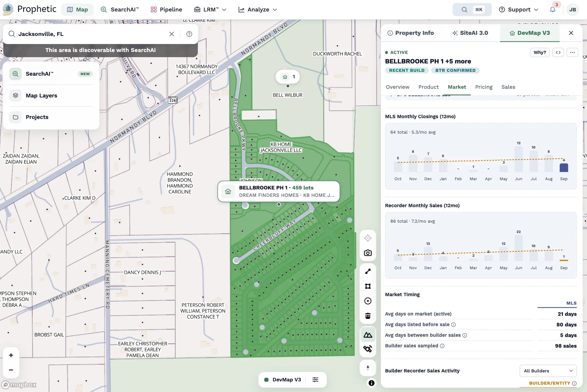587x392 pixels.
Task: Select the DevMap V3 tab
Action: point(530,33)
